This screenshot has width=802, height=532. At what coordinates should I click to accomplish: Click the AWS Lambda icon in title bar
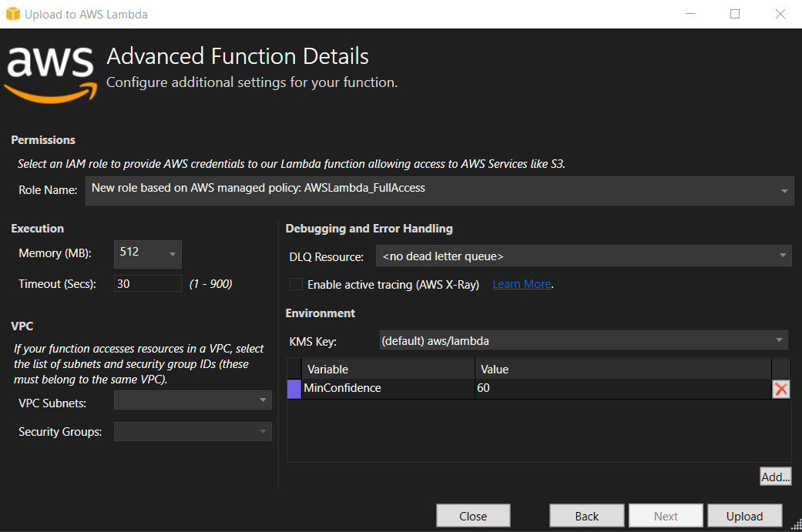point(12,14)
